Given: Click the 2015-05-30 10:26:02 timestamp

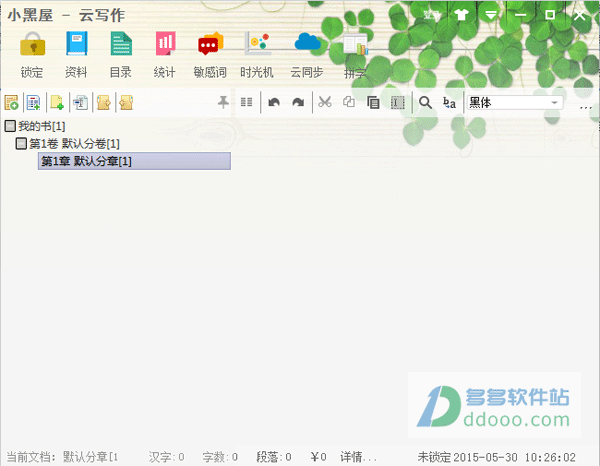Looking at the screenshot, I should (515, 457).
